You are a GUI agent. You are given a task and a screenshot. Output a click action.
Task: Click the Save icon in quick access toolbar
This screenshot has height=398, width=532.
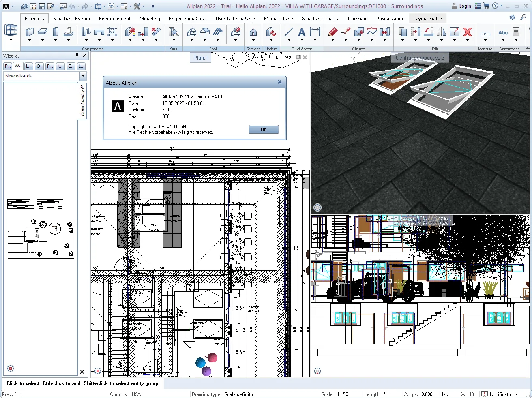pos(42,6)
